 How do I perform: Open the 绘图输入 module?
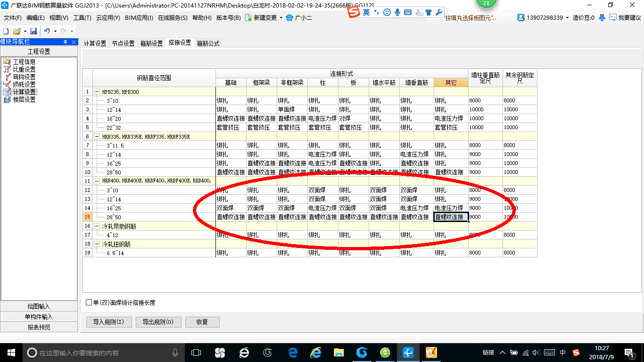[39, 306]
